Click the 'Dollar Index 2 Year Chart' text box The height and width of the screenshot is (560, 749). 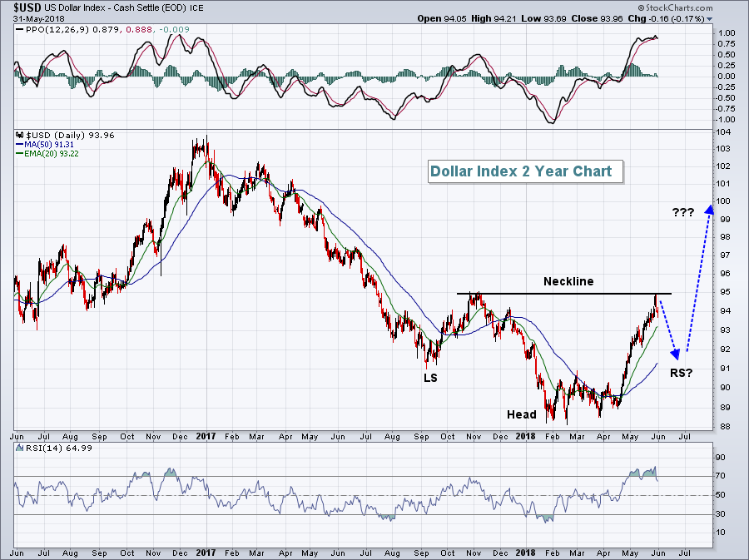tap(525, 171)
